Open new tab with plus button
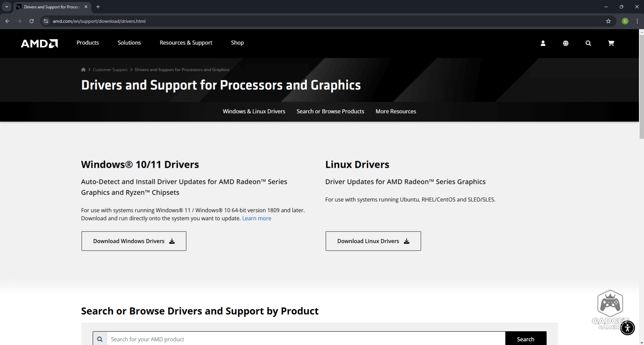The height and width of the screenshot is (345, 644). tap(98, 7)
